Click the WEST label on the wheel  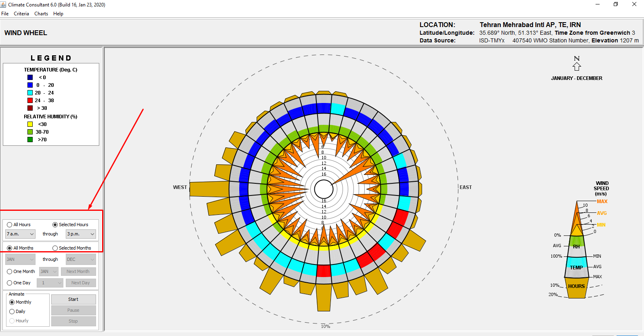point(180,187)
